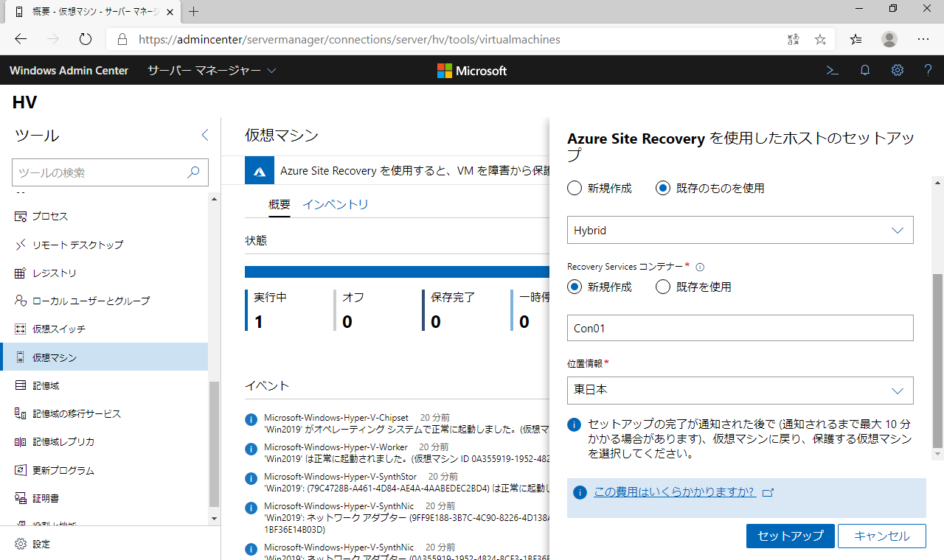Open help question mark icon
The width and height of the screenshot is (944, 560).
[929, 71]
